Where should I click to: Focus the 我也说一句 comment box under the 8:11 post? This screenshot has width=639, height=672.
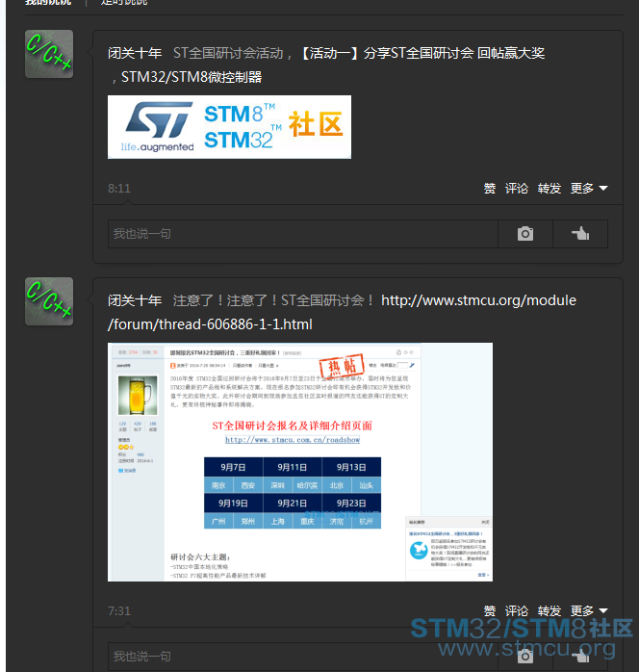click(303, 234)
